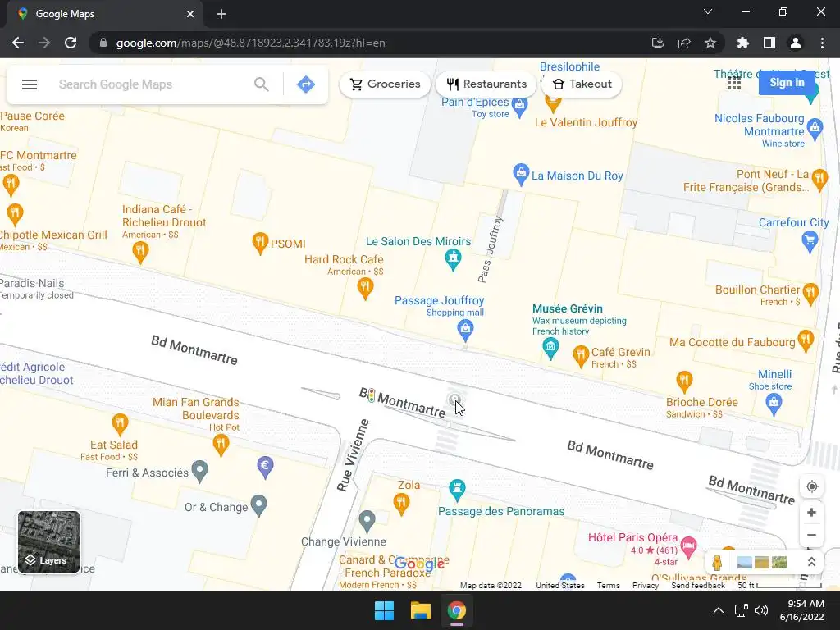Zoom in with the plus button

click(x=811, y=512)
